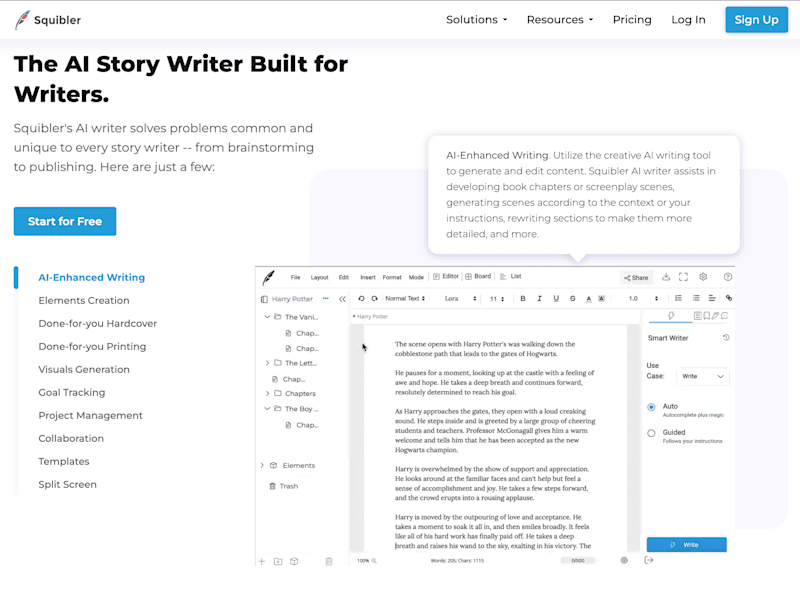
Task: Switch to the Editor view
Action: click(x=446, y=277)
